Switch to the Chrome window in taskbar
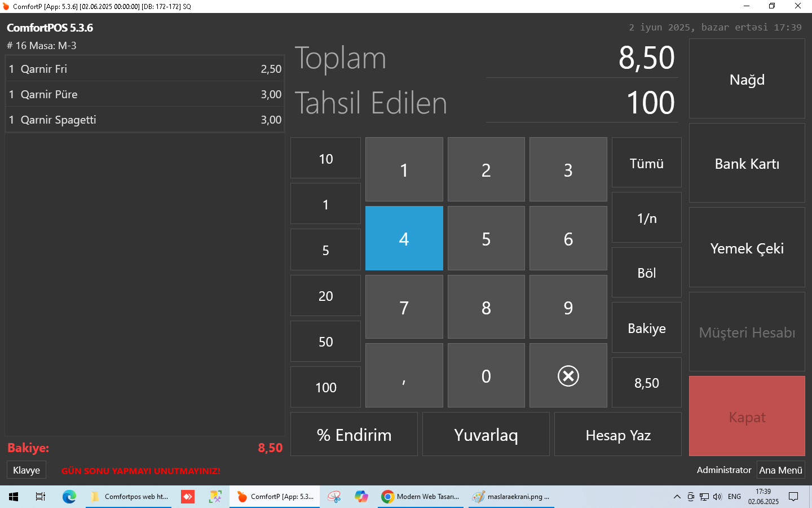 coord(422,497)
